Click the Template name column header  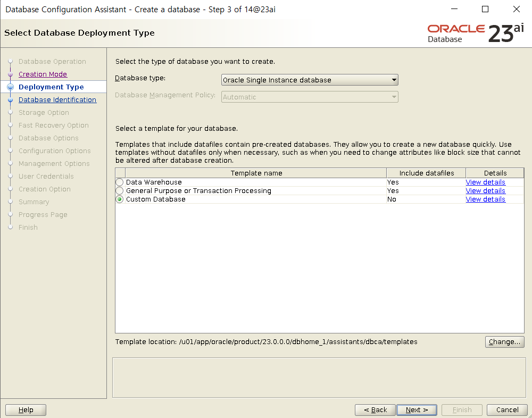click(256, 173)
